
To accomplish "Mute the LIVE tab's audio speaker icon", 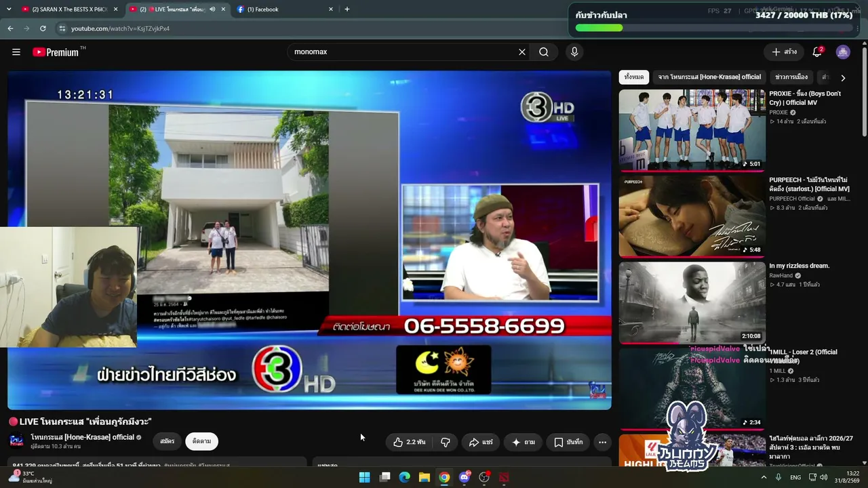I will coord(212,9).
